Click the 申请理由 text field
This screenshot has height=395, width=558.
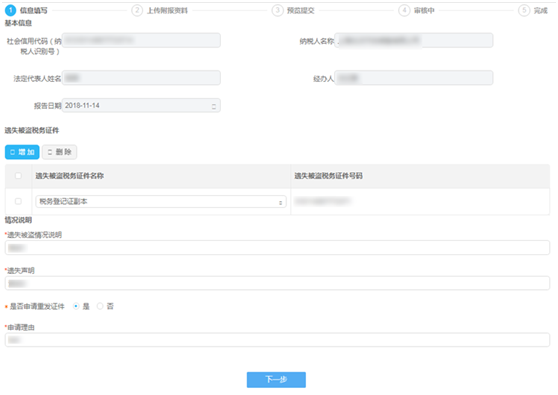click(x=277, y=339)
